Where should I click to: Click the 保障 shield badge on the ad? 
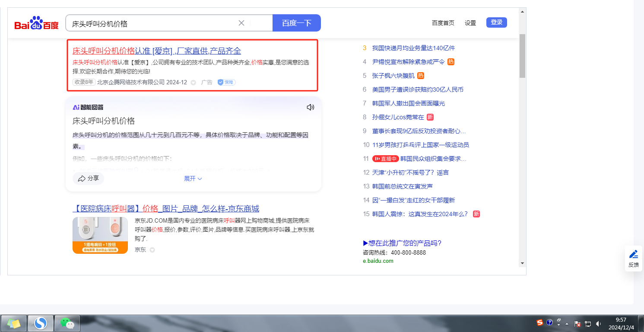(x=226, y=82)
